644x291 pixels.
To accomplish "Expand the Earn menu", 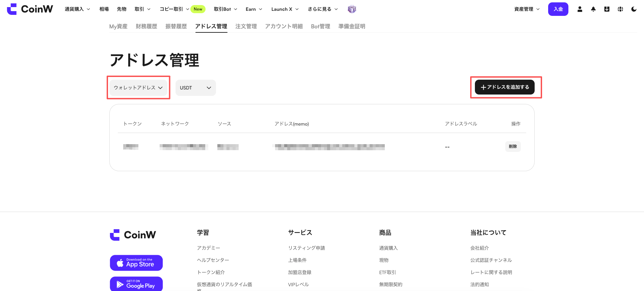I will click(254, 9).
